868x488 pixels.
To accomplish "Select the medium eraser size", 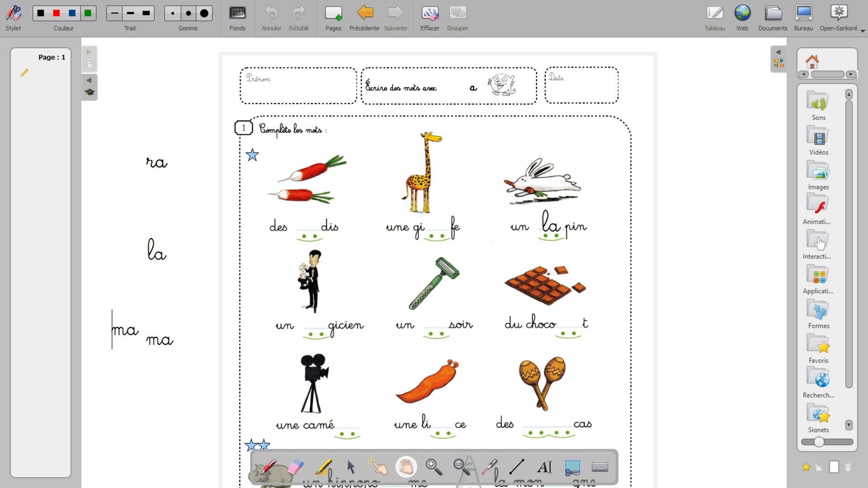I will coord(189,14).
